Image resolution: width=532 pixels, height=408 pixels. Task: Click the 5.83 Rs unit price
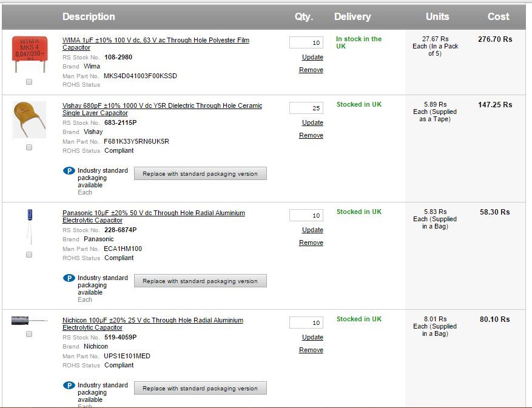pos(436,212)
